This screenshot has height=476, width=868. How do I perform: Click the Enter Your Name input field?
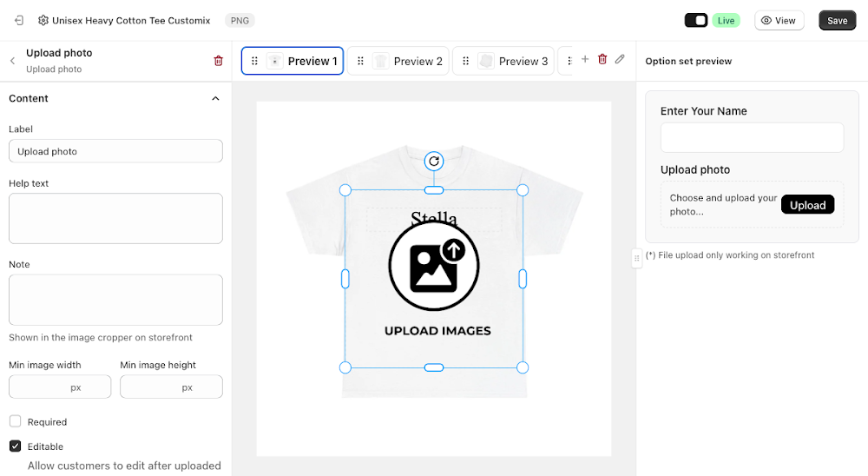point(752,137)
